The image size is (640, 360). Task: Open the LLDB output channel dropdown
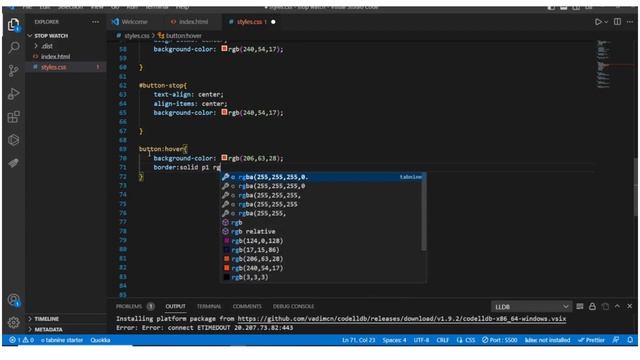[x=531, y=307]
